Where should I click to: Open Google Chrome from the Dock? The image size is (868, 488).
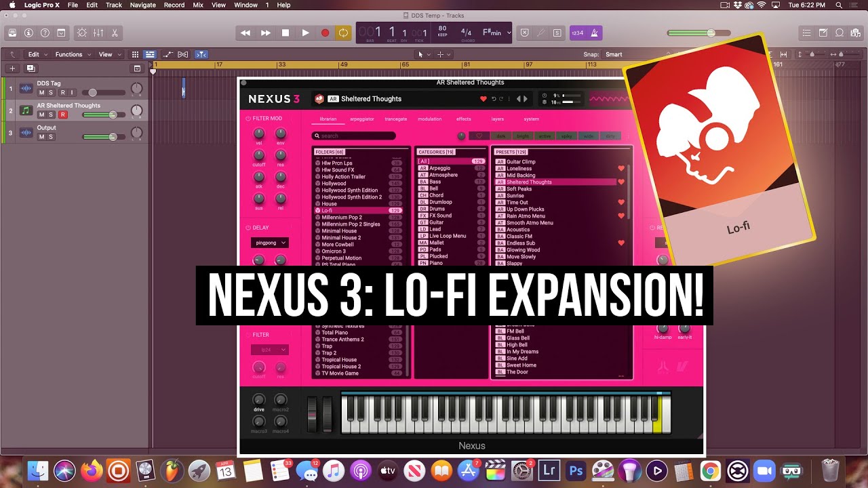710,470
